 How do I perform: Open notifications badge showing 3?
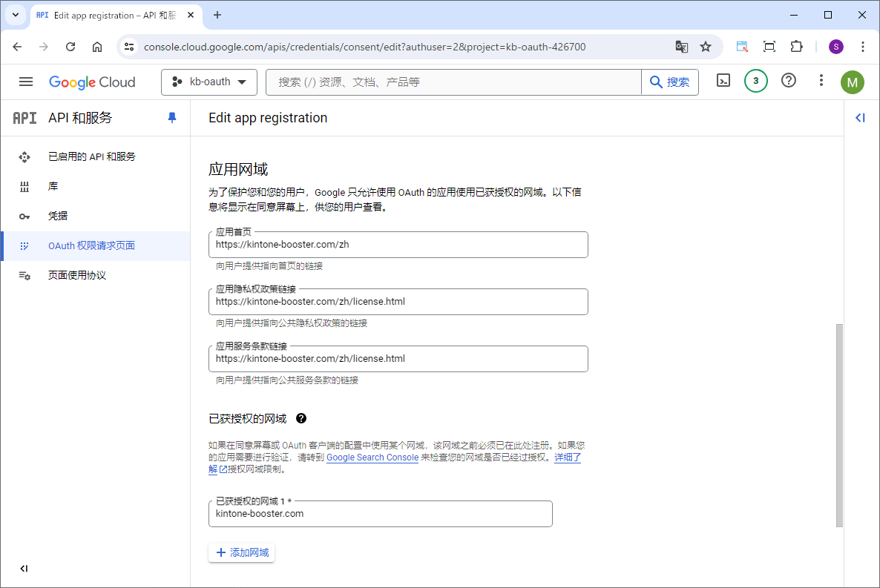pos(755,81)
